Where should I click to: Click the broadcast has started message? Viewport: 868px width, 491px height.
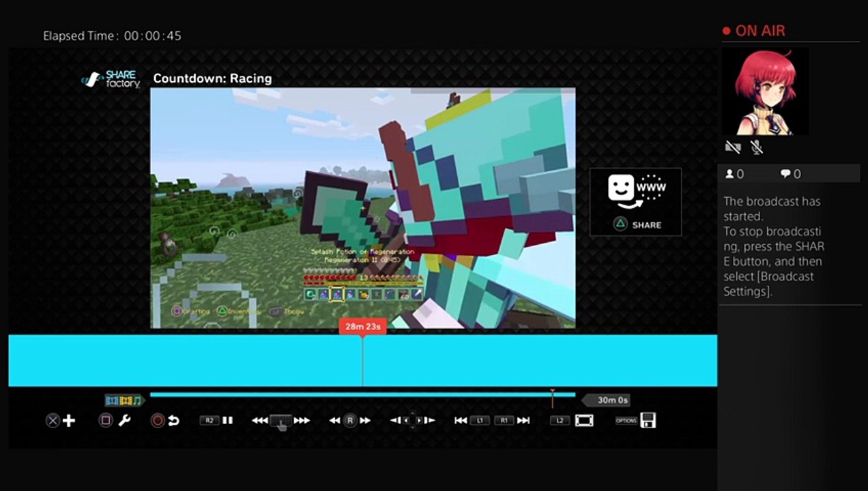coord(774,246)
